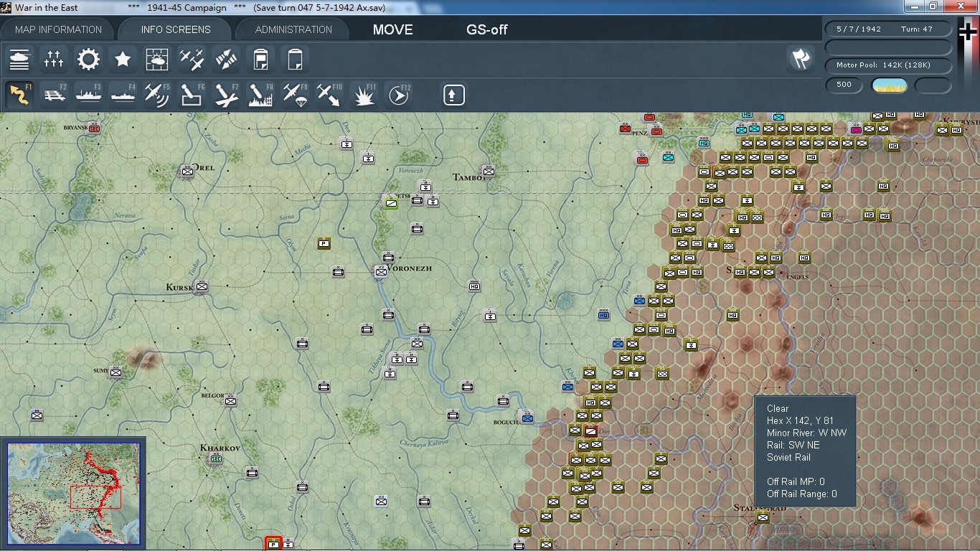Open the report icon with shaded page
The image size is (980, 551).
click(x=260, y=60)
